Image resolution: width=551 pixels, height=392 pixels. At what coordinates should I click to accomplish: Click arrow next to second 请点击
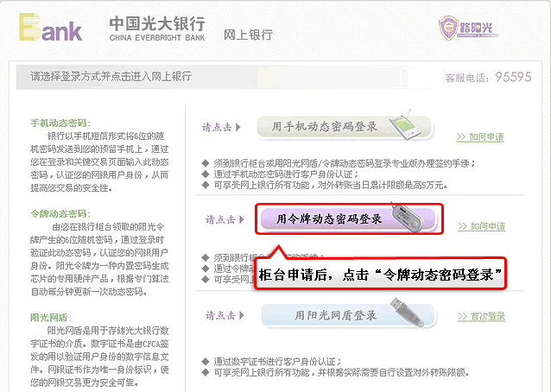pyautogui.click(x=242, y=219)
